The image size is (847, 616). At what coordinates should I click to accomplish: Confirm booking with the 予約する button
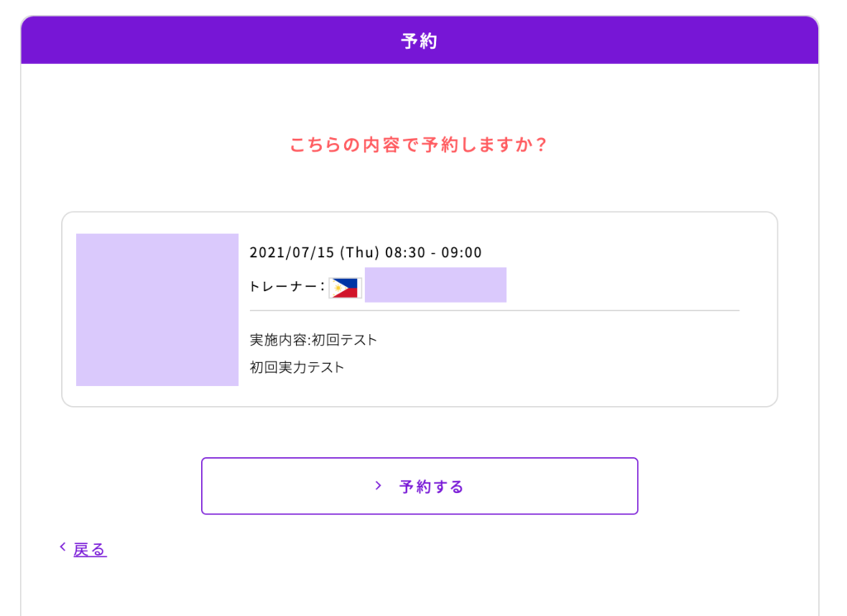coord(419,486)
